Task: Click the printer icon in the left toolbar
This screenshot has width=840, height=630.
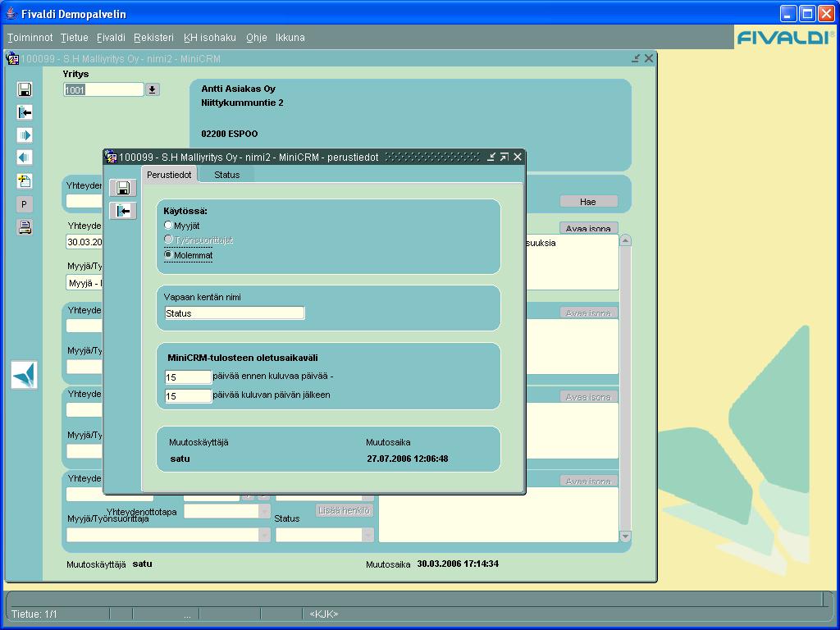Action: click(25, 227)
